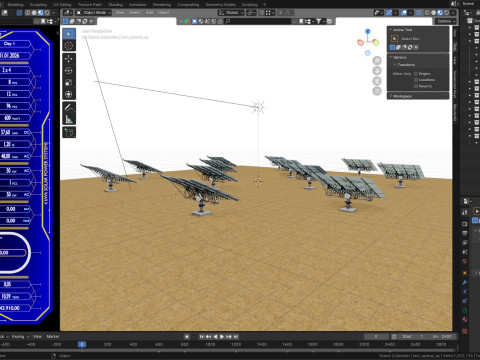Select the Scale tool
The image size is (480, 360).
[x=69, y=83]
